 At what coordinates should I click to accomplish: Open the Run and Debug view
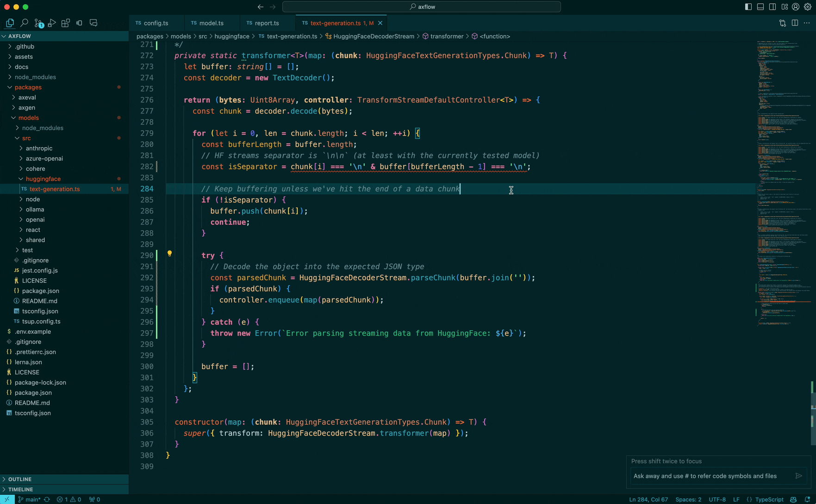tap(52, 23)
